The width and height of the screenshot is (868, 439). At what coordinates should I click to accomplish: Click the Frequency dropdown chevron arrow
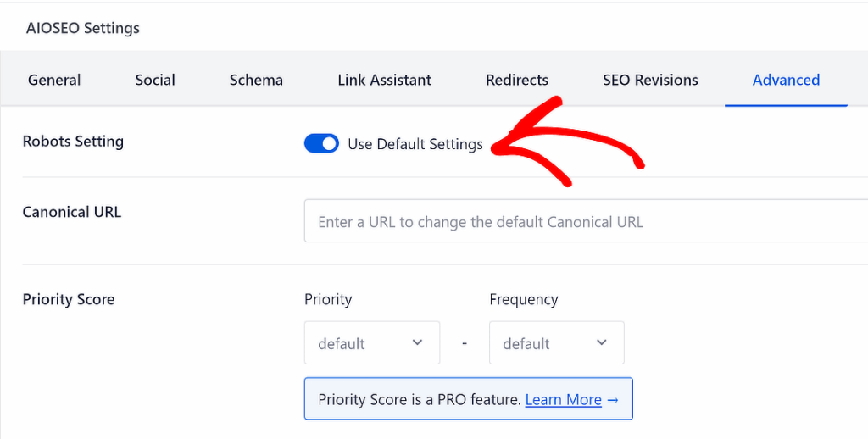coord(602,343)
